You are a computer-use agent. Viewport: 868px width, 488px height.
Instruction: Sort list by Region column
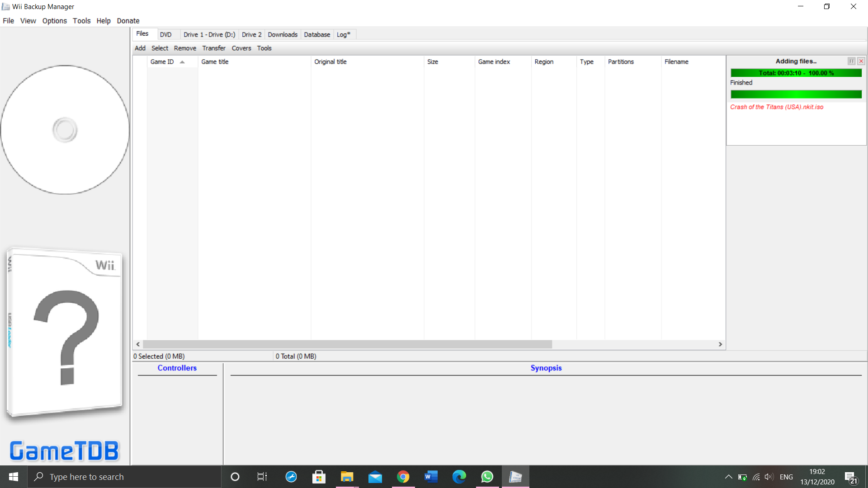coord(554,62)
